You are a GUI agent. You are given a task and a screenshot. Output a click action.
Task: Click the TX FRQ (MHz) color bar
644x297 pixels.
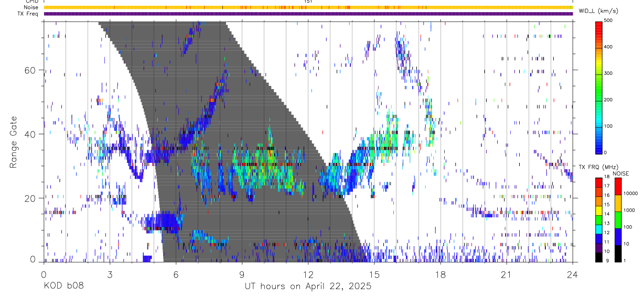click(x=599, y=220)
